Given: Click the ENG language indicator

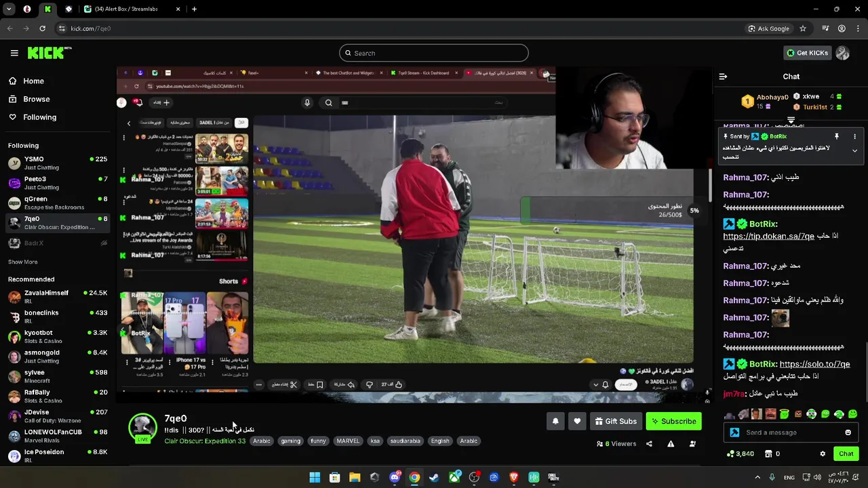Looking at the screenshot, I should coord(789,477).
